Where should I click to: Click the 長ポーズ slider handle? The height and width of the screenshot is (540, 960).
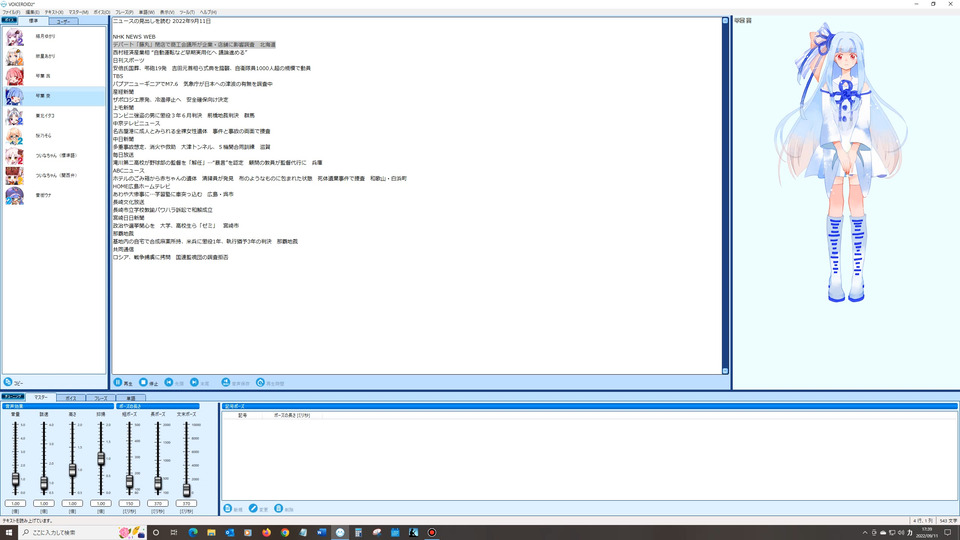158,484
